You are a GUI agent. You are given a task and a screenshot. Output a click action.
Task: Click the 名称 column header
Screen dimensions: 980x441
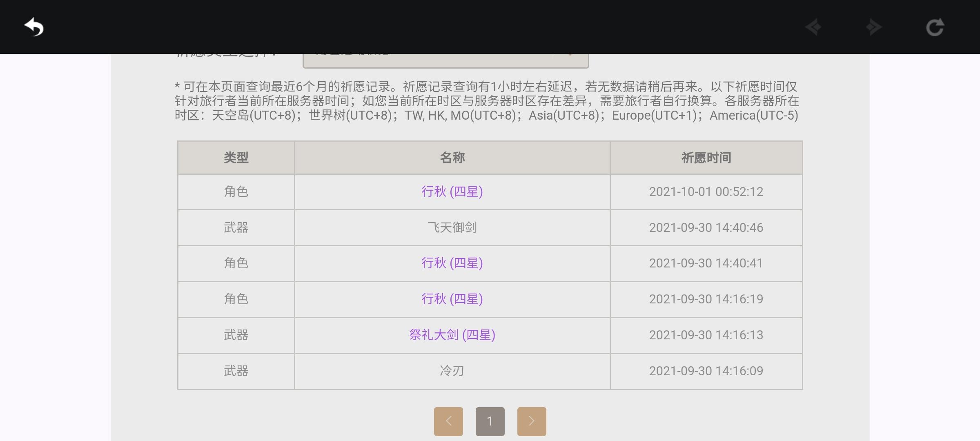click(452, 158)
